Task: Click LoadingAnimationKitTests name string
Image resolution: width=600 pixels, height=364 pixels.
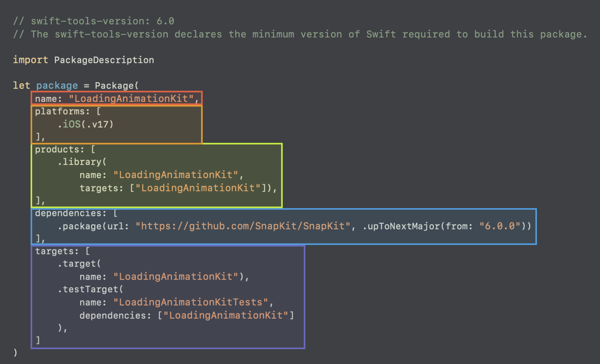Action: (191, 302)
